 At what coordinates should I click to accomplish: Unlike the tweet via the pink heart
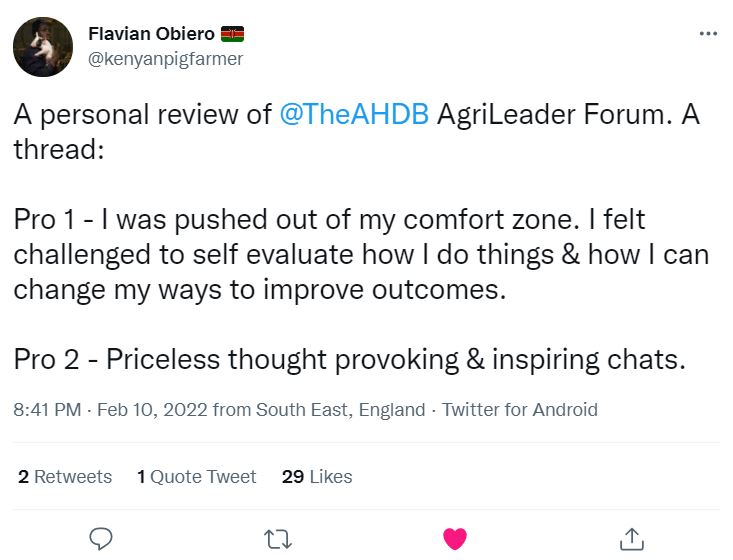(454, 539)
